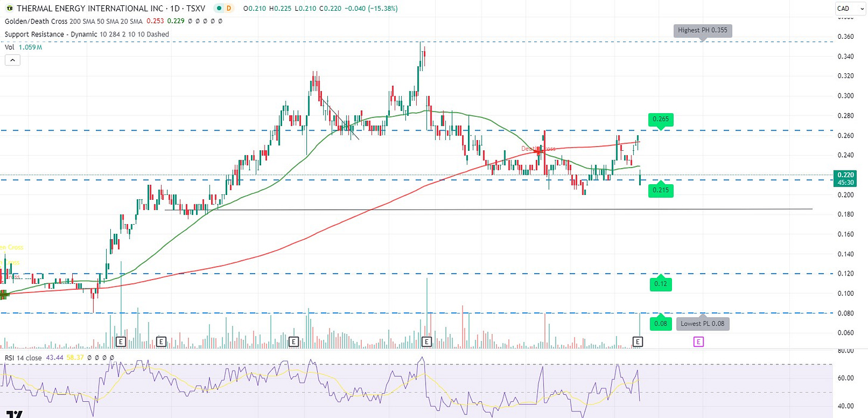Viewport: 868px width, 418px height.
Task: Select the RSI 14 close legend
Action: [23, 358]
